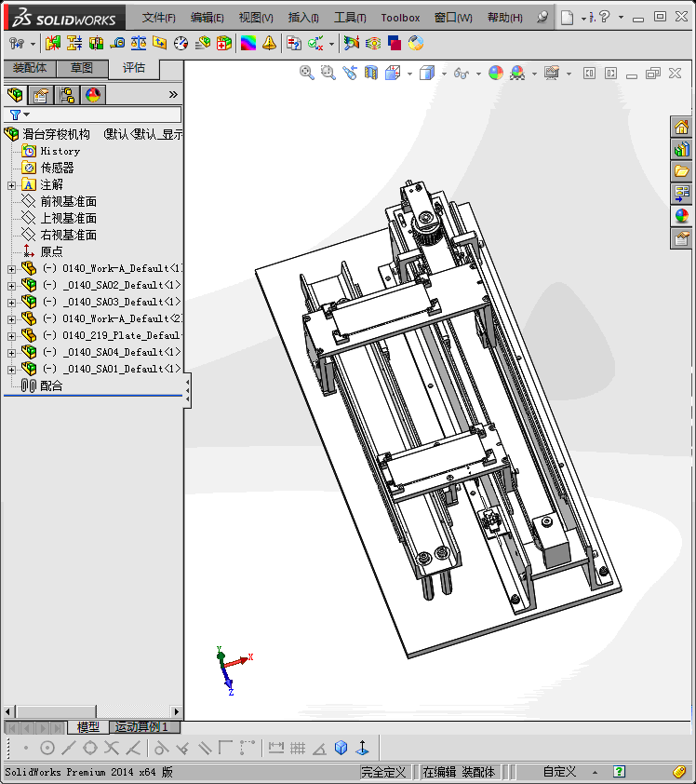This screenshot has height=784, width=696.
Task: Switch to the 草图 tab
Action: [82, 68]
